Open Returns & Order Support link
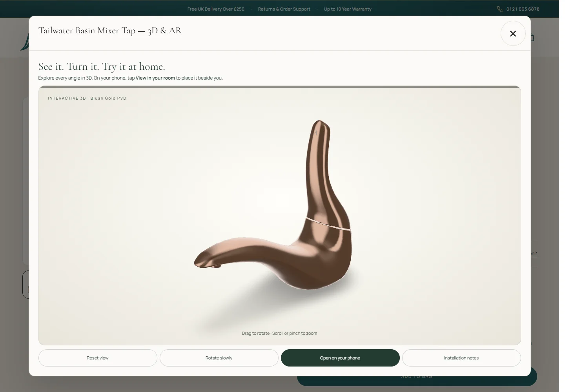The height and width of the screenshot is (392, 565). click(x=284, y=9)
